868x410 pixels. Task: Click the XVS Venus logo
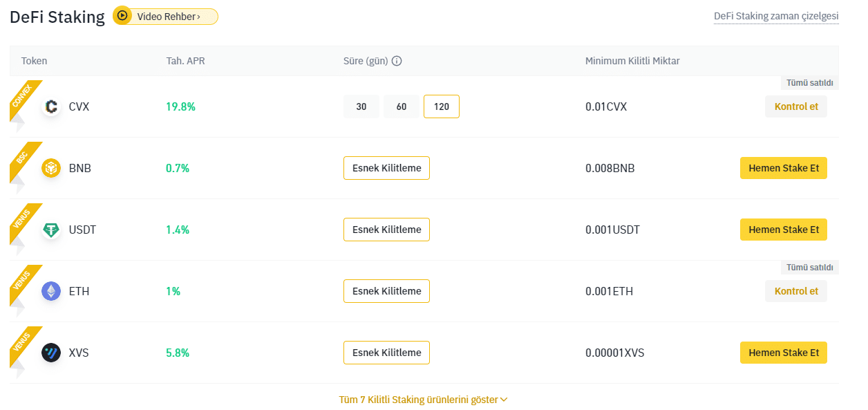point(51,353)
